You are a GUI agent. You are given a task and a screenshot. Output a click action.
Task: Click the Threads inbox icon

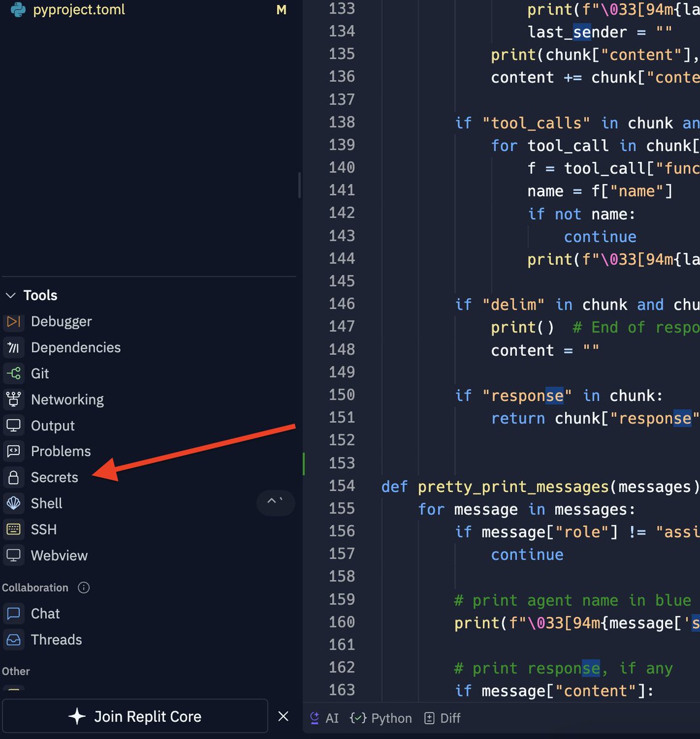click(x=14, y=639)
